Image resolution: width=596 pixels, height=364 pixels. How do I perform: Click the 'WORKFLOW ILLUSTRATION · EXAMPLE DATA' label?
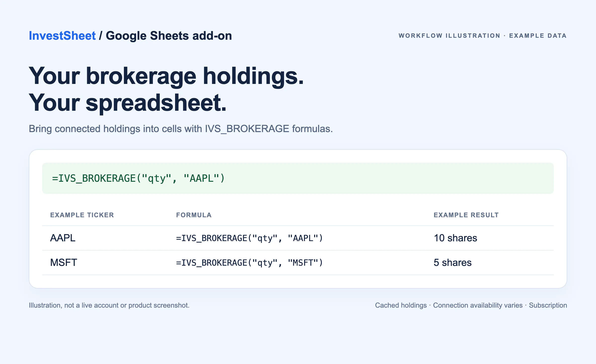tap(483, 36)
